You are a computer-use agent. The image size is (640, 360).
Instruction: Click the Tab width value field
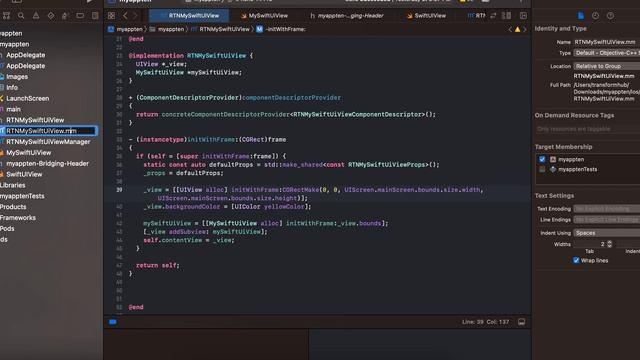point(589,244)
